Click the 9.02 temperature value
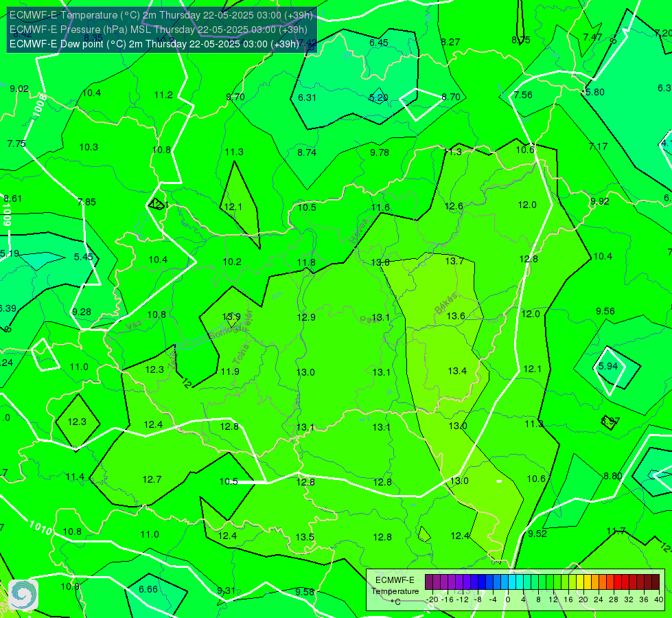672x618 pixels. [x=19, y=89]
